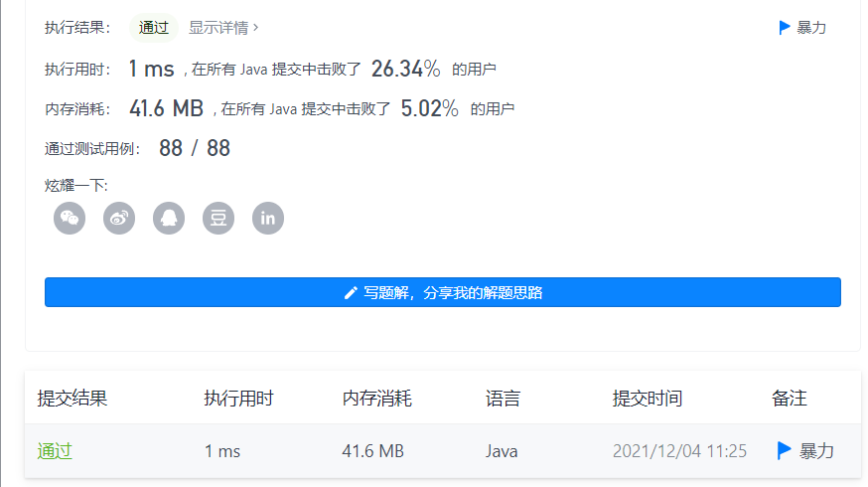The image size is (868, 487).
Task: Expand 显示详情 to show result details
Action: 223,28
